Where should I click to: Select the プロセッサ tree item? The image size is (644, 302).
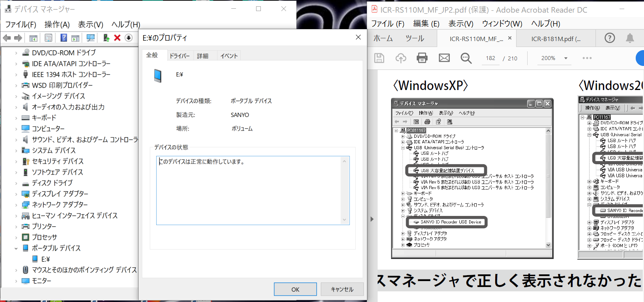45,237
